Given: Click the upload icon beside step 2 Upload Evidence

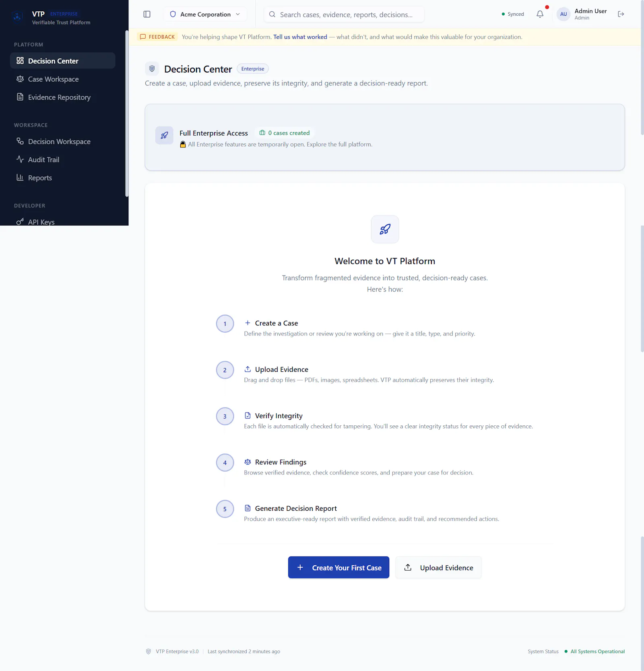Looking at the screenshot, I should coord(248,369).
